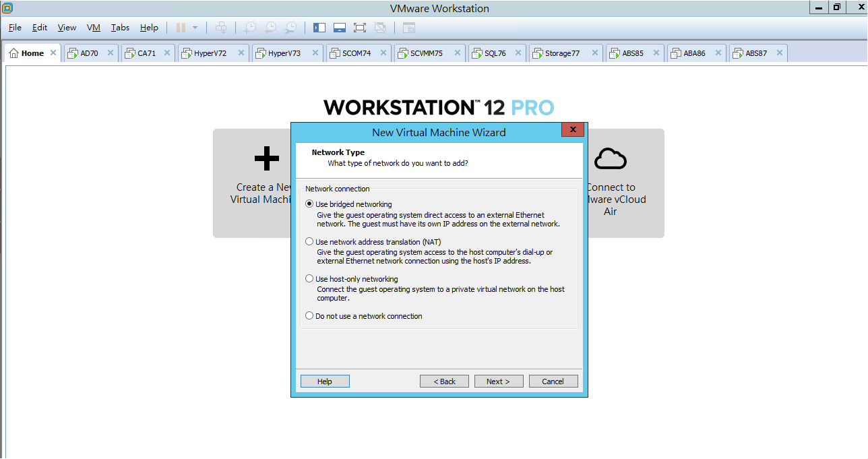Select Do not use a network connection
Image resolution: width=868 pixels, height=459 pixels.
309,315
